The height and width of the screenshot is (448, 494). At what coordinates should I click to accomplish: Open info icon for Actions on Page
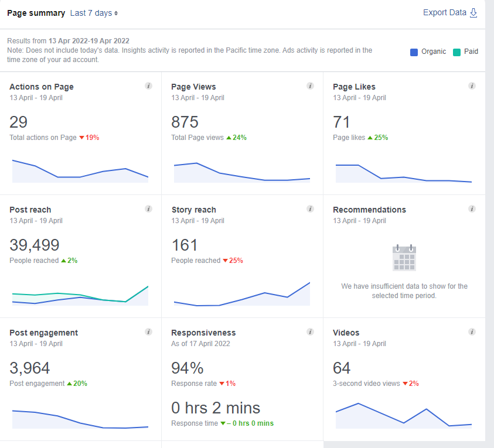[148, 86]
